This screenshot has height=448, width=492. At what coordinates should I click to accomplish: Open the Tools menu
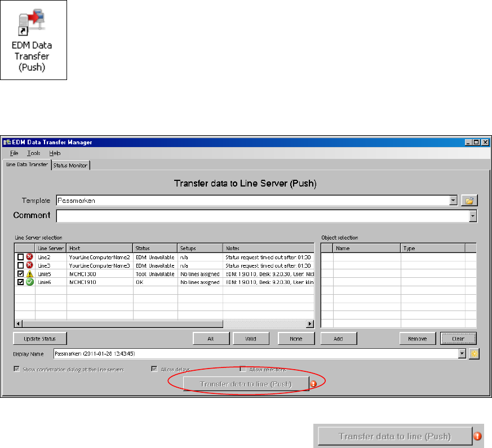pyautogui.click(x=34, y=153)
